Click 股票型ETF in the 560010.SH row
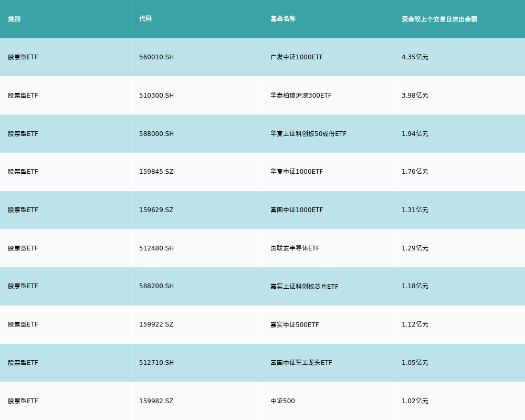Image resolution: width=525 pixels, height=420 pixels. pos(23,57)
